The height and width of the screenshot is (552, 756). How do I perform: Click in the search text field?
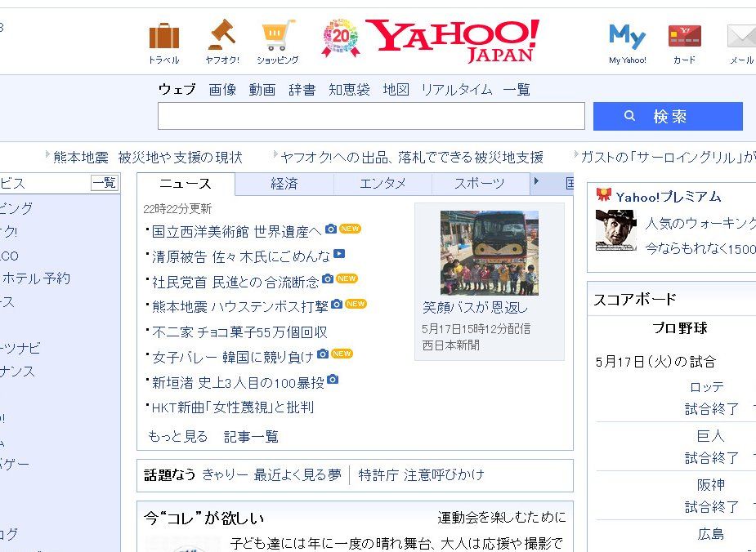[x=371, y=116]
